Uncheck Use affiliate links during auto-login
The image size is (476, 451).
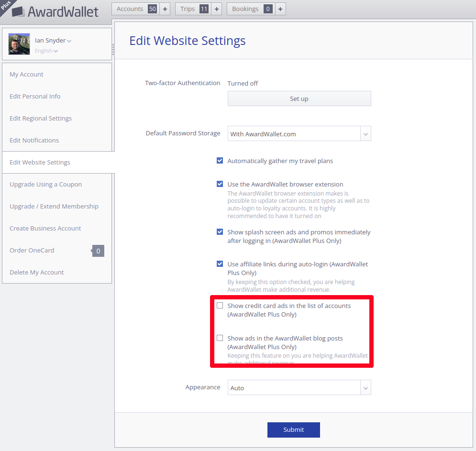[x=220, y=264]
